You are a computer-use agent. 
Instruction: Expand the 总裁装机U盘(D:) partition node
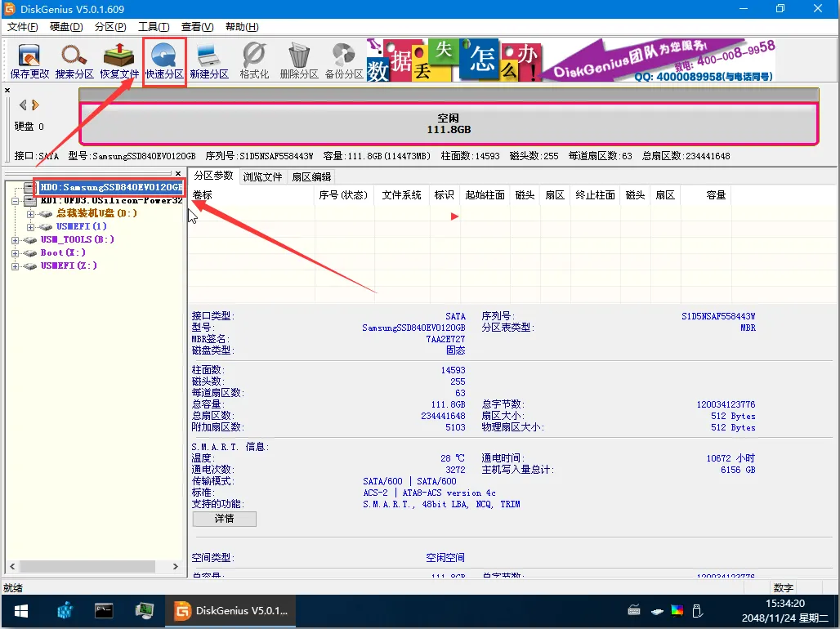pos(31,214)
